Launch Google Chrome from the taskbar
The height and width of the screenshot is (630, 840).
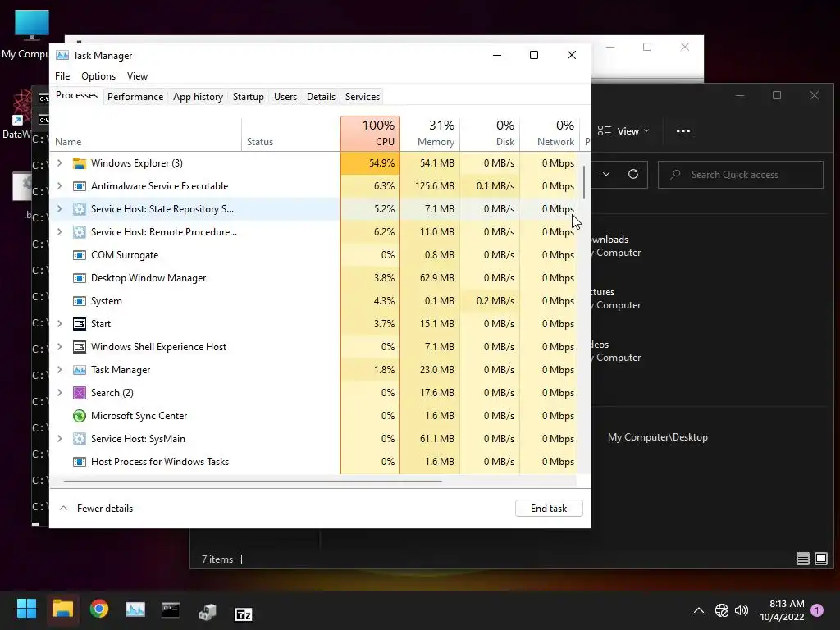click(99, 609)
